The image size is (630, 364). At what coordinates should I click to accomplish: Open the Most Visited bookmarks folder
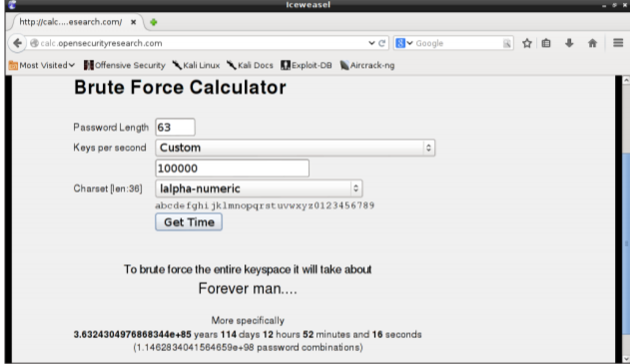(x=42, y=65)
